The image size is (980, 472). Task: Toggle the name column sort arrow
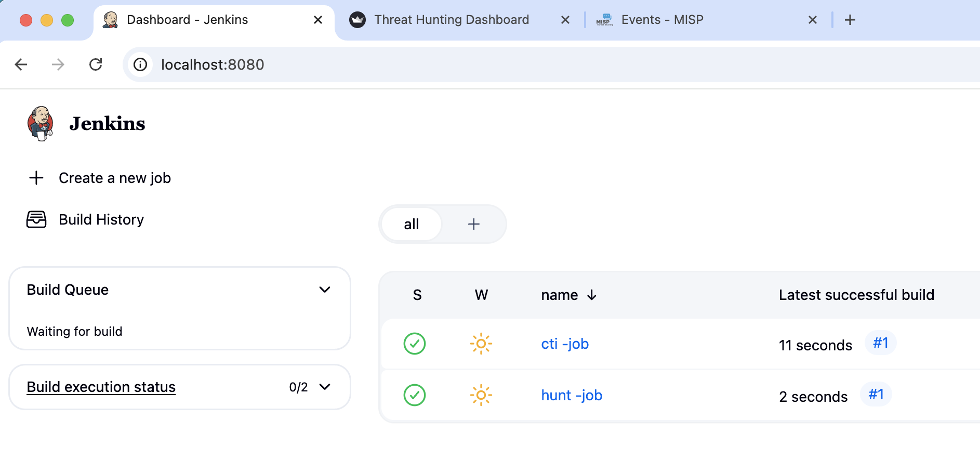[x=592, y=295]
